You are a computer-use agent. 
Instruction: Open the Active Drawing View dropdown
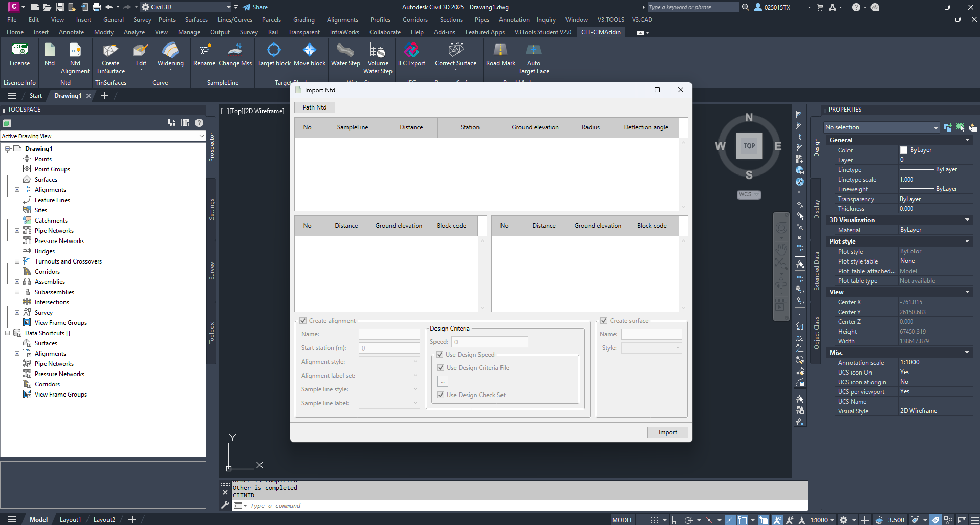pos(103,136)
